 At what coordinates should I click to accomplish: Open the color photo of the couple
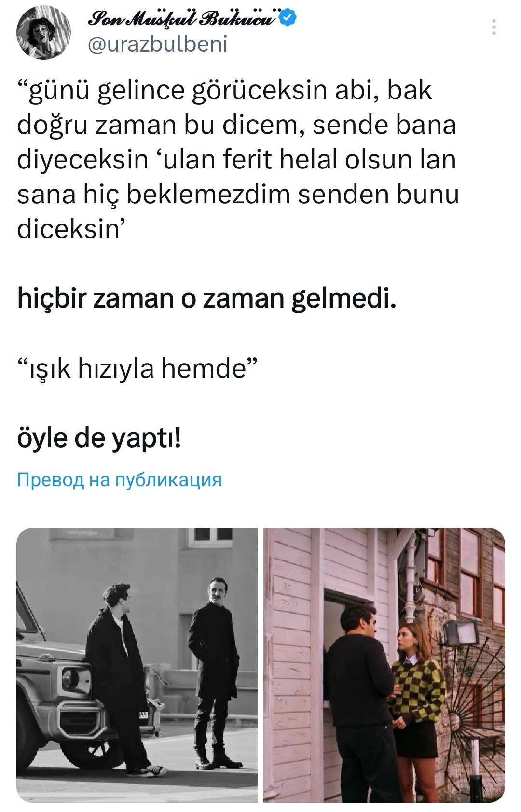(384, 665)
